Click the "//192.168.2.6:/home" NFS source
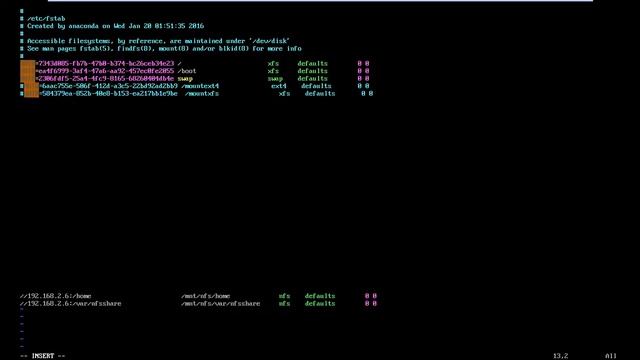Image resolution: width=640 pixels, height=360 pixels. pyautogui.click(x=56, y=296)
